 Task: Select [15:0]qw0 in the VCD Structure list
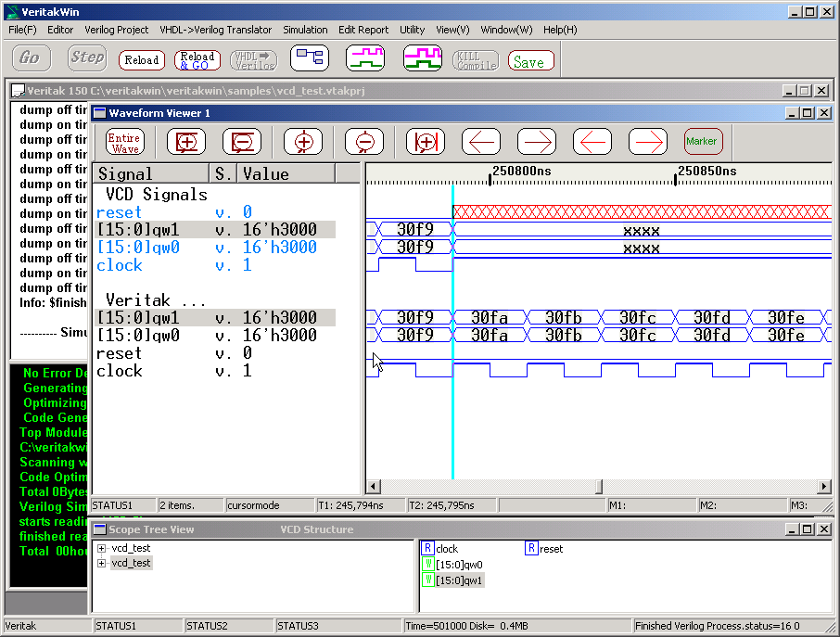(459, 565)
